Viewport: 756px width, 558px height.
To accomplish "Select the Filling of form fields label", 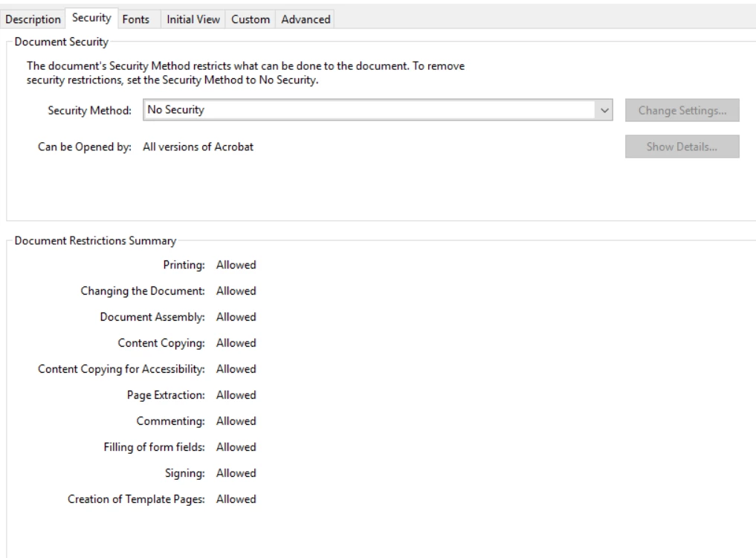I will 154,447.
